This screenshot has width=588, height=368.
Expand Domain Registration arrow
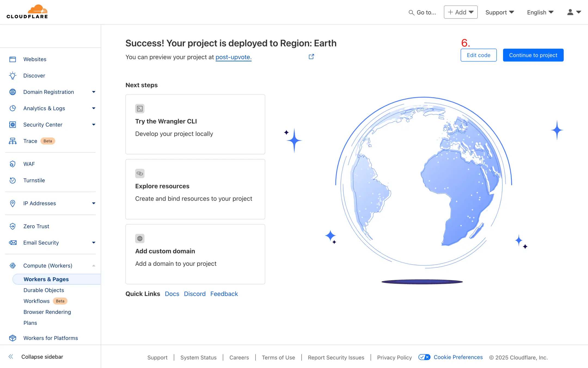94,92
